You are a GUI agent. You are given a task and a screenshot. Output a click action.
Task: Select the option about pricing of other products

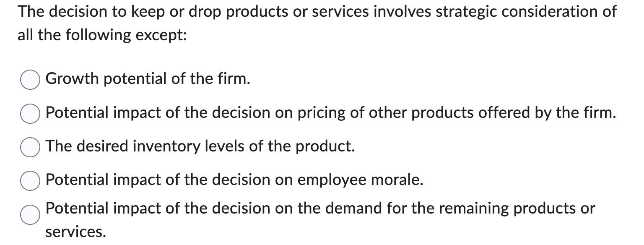click(x=29, y=112)
